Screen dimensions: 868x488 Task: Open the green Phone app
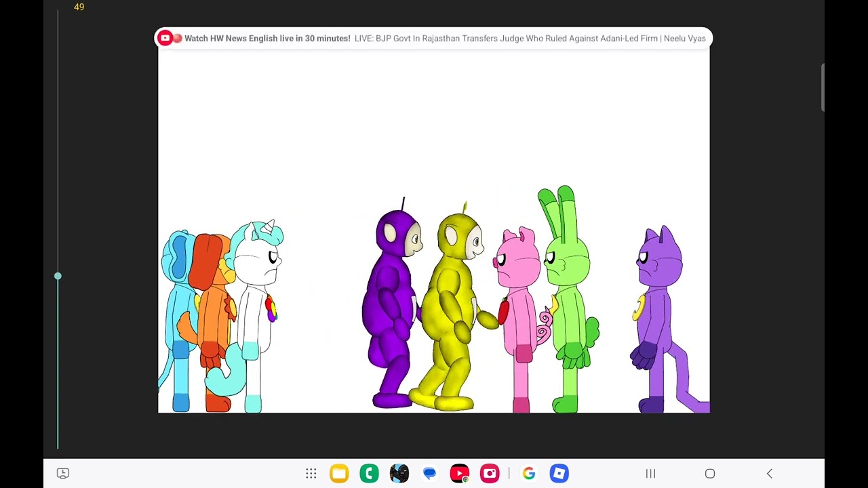click(x=370, y=473)
